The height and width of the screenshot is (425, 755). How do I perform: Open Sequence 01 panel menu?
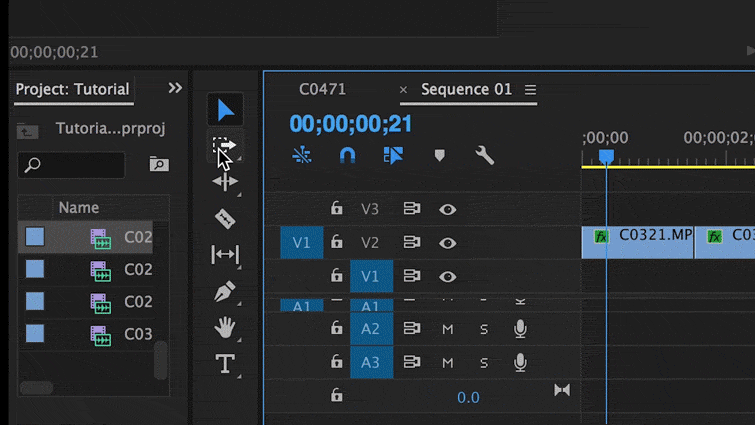pyautogui.click(x=531, y=90)
